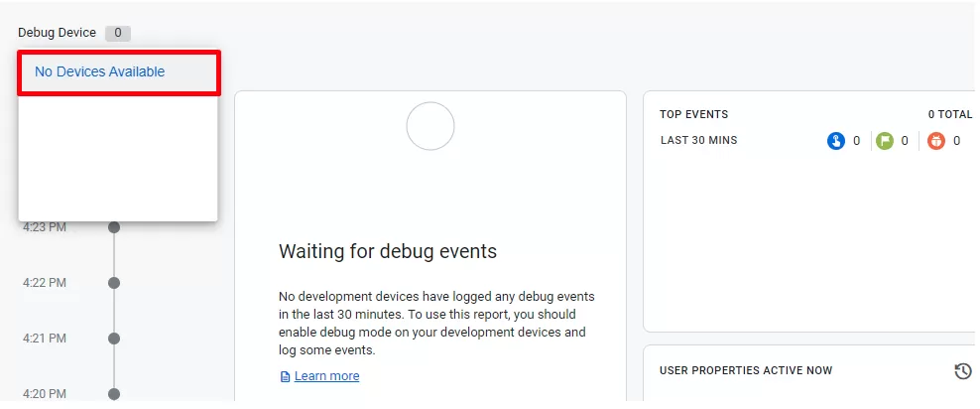Click the empty circle above Waiting for debug events

point(430,126)
